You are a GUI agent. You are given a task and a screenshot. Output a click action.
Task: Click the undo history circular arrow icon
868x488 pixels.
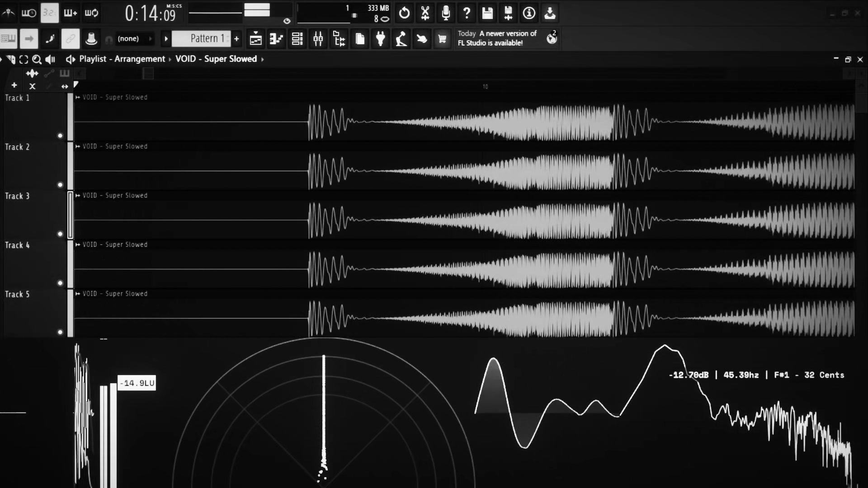pyautogui.click(x=404, y=13)
